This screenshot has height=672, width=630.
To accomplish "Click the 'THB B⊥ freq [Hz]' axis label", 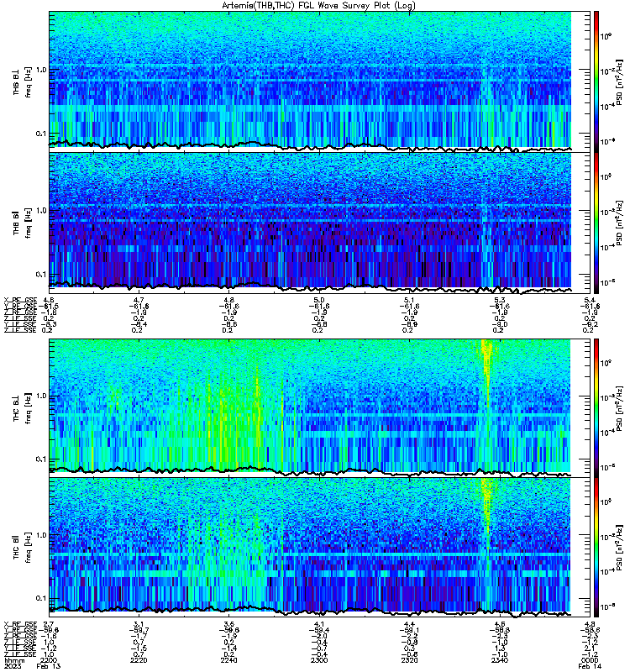I will point(22,82).
